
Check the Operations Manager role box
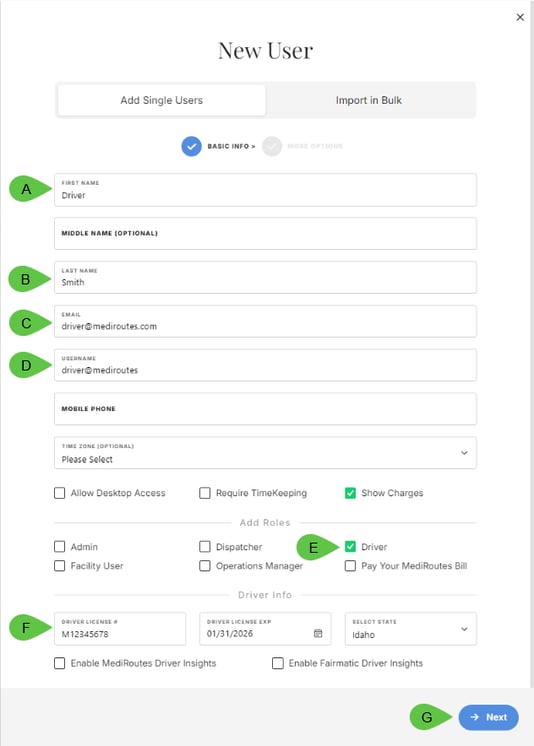pyautogui.click(x=205, y=566)
